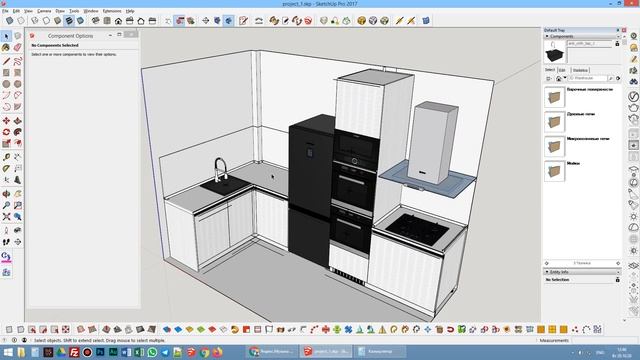Choose the Orbit camera tool
Image resolution: width=640 pixels, height=360 pixels.
[x=6, y=194]
